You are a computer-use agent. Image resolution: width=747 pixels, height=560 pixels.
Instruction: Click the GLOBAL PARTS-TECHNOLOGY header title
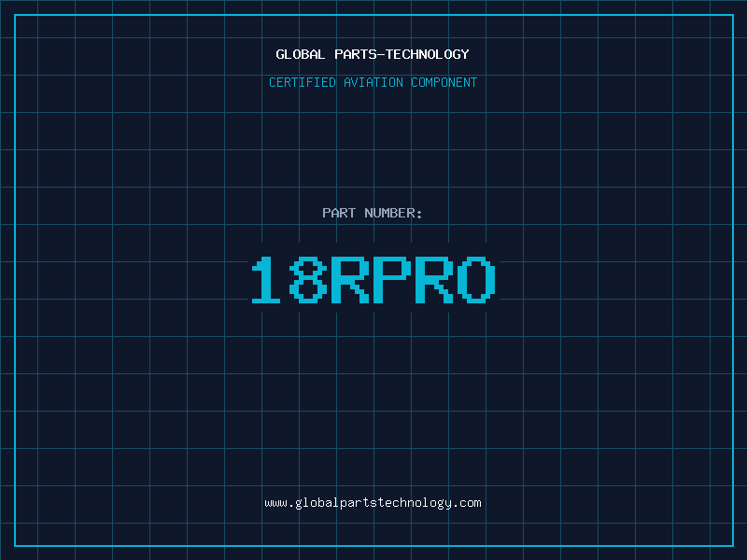pos(373,54)
